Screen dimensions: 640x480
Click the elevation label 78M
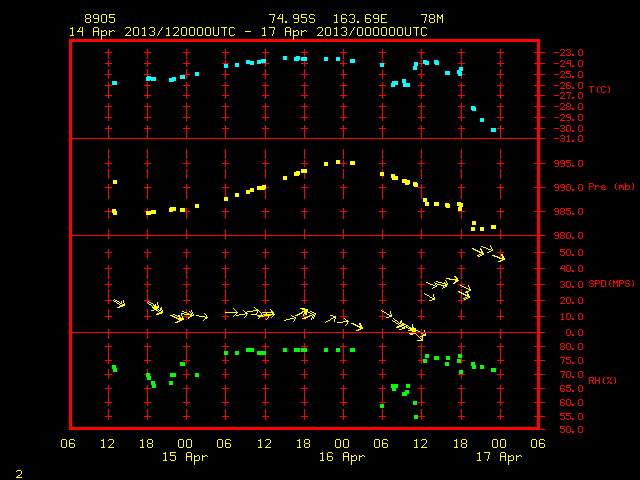(x=432, y=19)
